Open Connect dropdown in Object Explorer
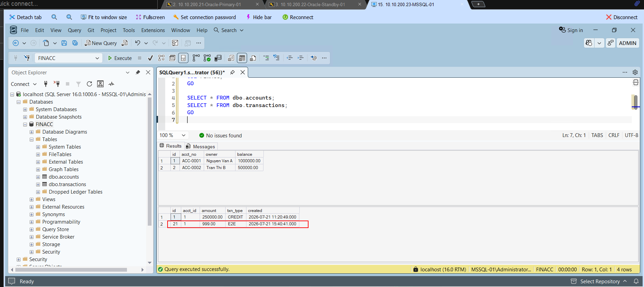The image size is (644, 287). (24, 84)
